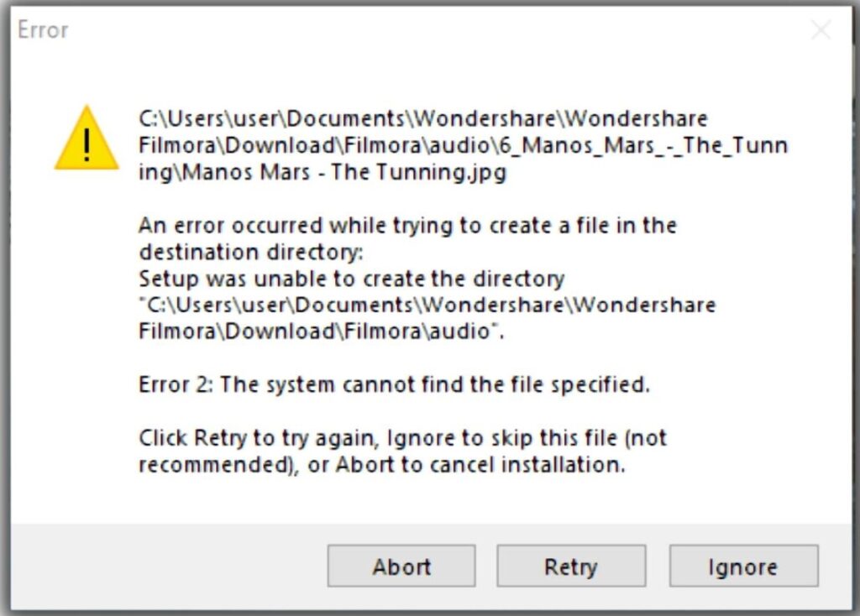Click the quoted path line starting with a quotation mark

[427, 305]
